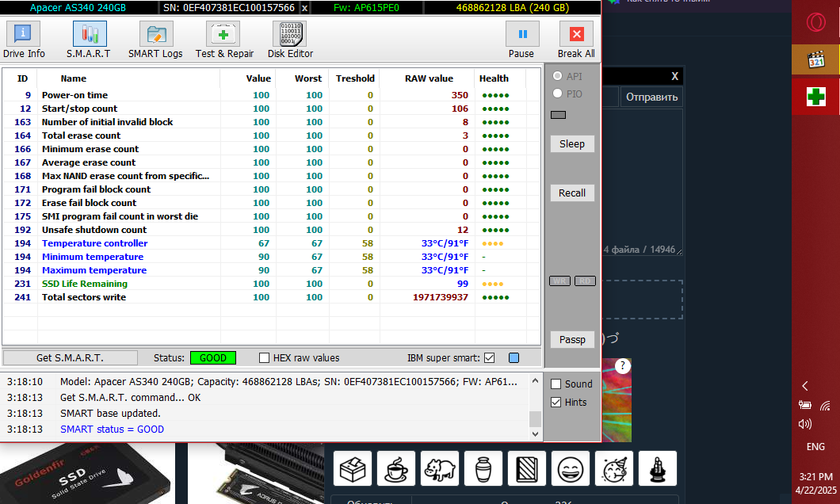Click the green cross Victoria icon

click(x=815, y=97)
